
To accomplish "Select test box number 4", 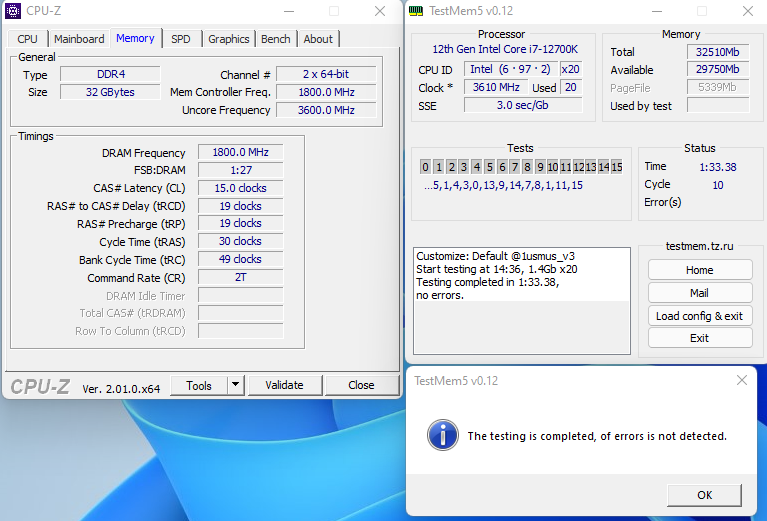I will click(476, 167).
